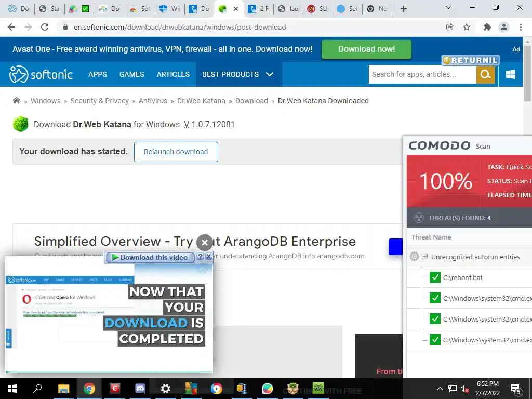Open taskbar search magnifier
Image resolution: width=532 pixels, height=399 pixels.
pyautogui.click(x=37, y=389)
